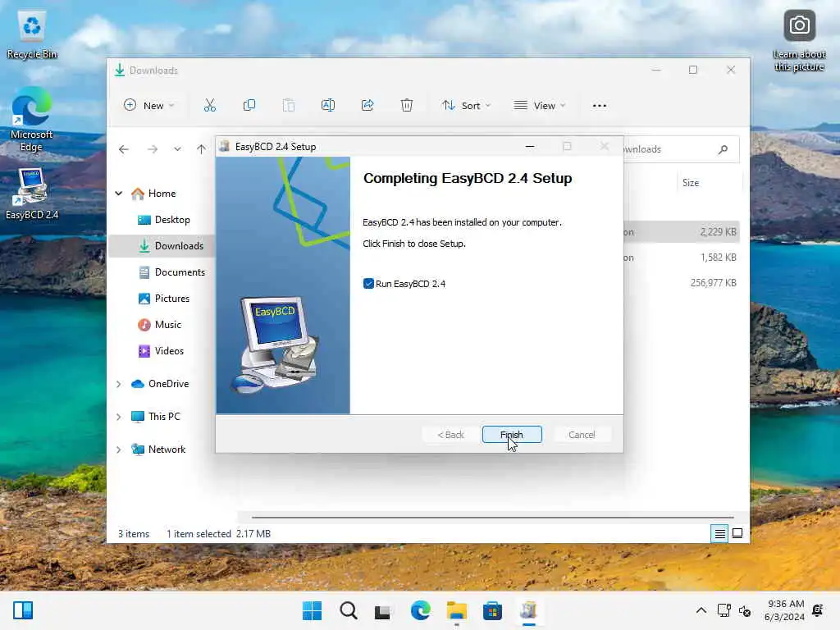Viewport: 840px width, 630px height.
Task: Minimize the Downloads window
Action: 656,70
